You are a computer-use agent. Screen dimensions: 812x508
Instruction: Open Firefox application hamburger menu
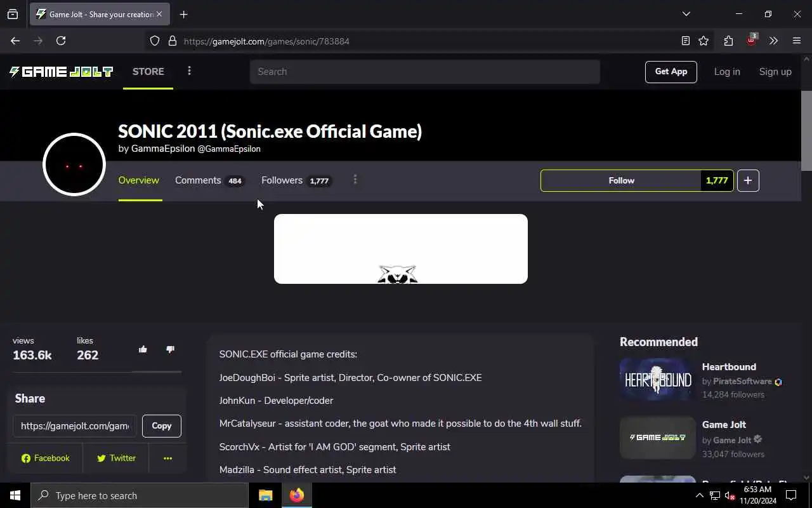coord(797,41)
